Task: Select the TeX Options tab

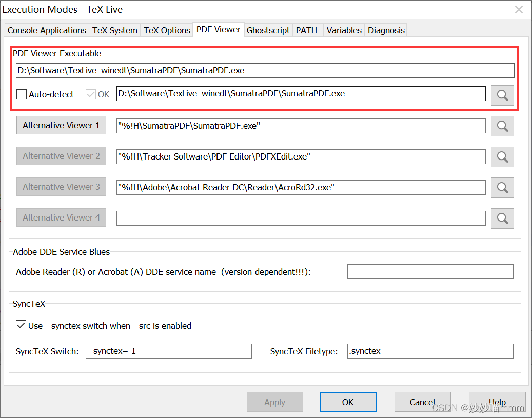Action: click(167, 30)
